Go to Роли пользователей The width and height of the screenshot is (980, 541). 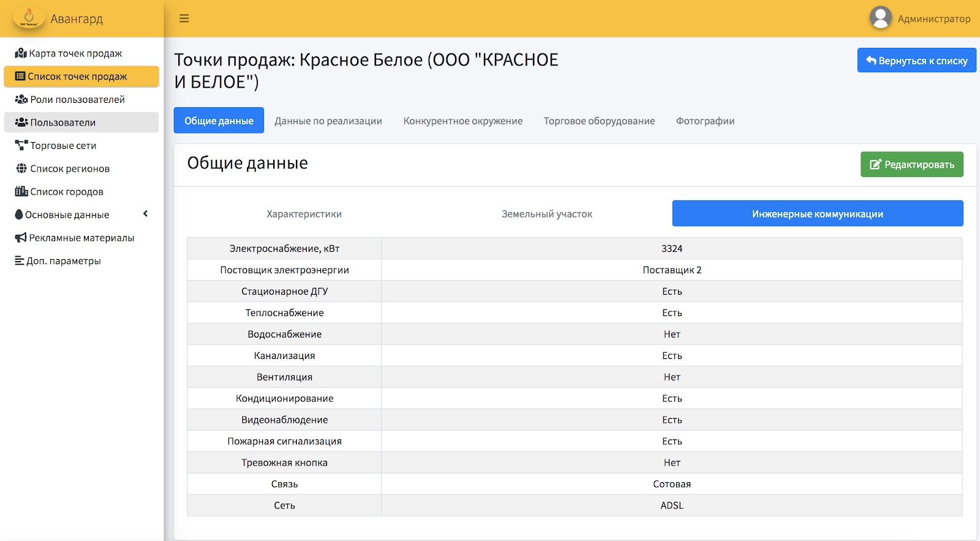click(81, 99)
